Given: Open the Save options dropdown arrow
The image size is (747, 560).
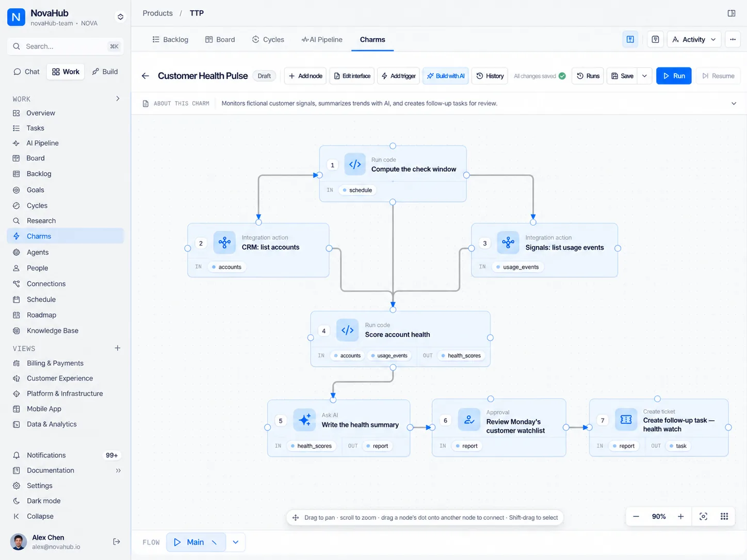Looking at the screenshot, I should (x=644, y=76).
